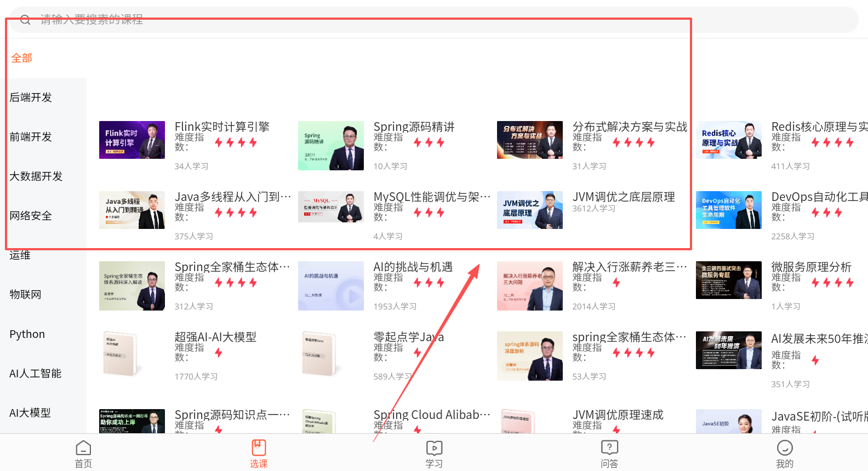Screen dimensions: 868x471
Task: Open the 问答 question icon
Action: pyautogui.click(x=609, y=448)
